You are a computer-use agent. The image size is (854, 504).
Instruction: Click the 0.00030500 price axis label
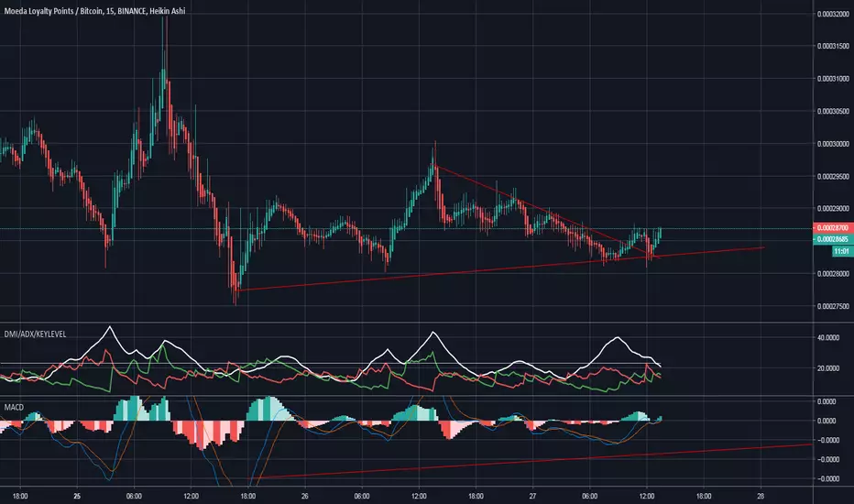[833, 111]
